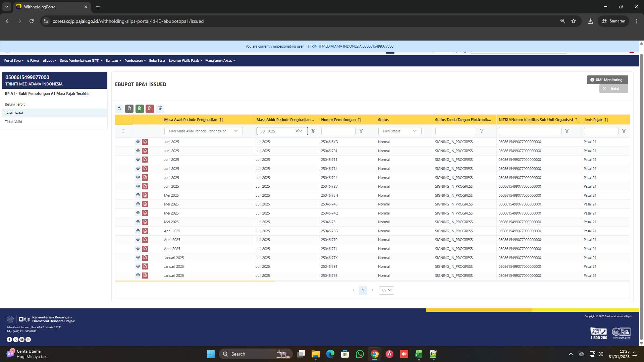
Task: Export table to Excel using green icon
Action: (140, 108)
